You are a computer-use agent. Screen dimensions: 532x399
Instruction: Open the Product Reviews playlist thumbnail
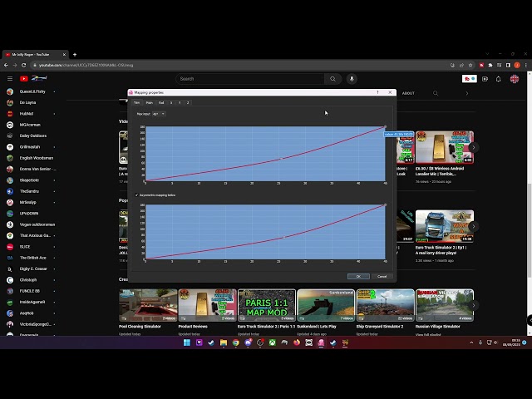207,305
